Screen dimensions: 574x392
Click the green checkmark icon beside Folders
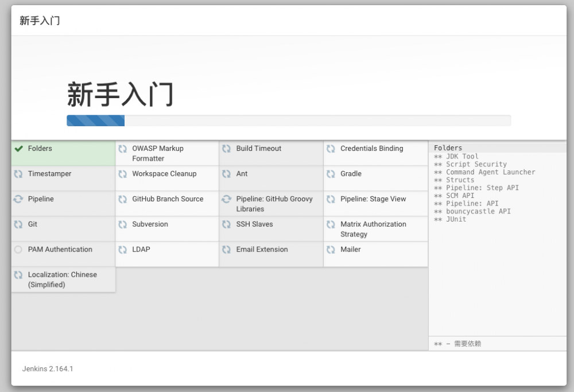click(19, 148)
